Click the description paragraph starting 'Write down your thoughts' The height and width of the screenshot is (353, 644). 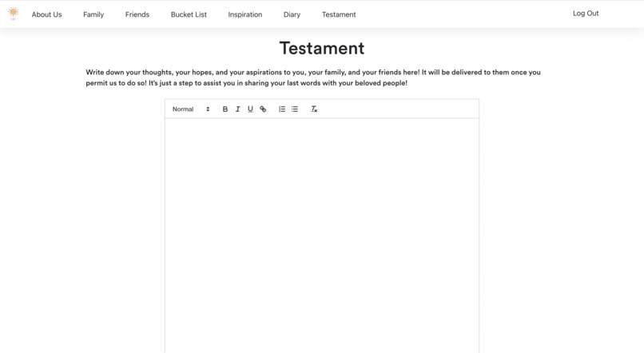point(313,77)
